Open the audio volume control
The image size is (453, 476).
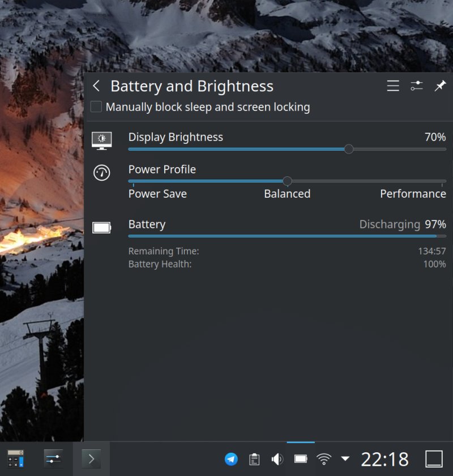pyautogui.click(x=277, y=460)
